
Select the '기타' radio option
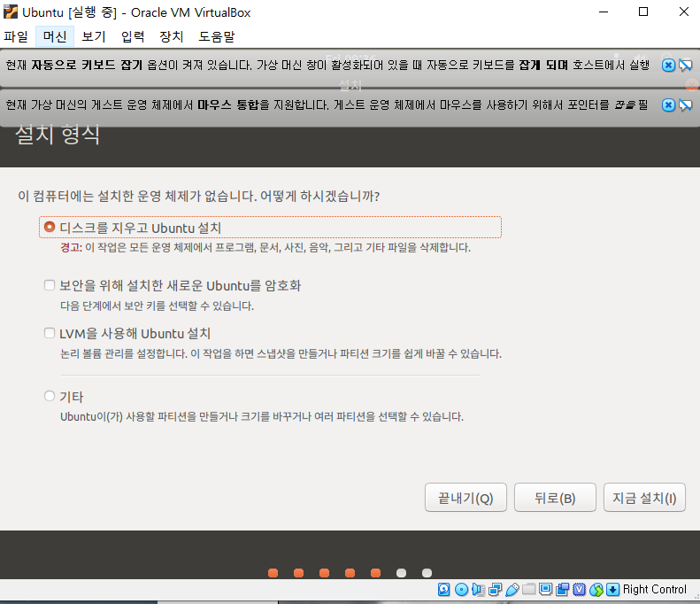[x=50, y=396]
